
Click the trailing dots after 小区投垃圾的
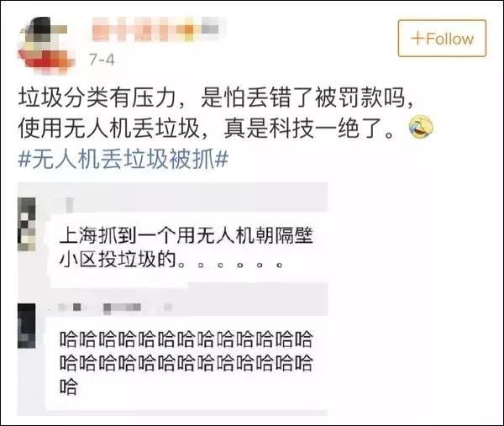click(x=230, y=266)
